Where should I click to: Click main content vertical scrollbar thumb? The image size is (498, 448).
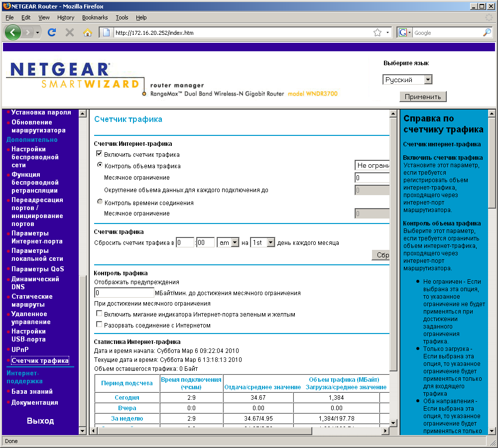[393, 244]
